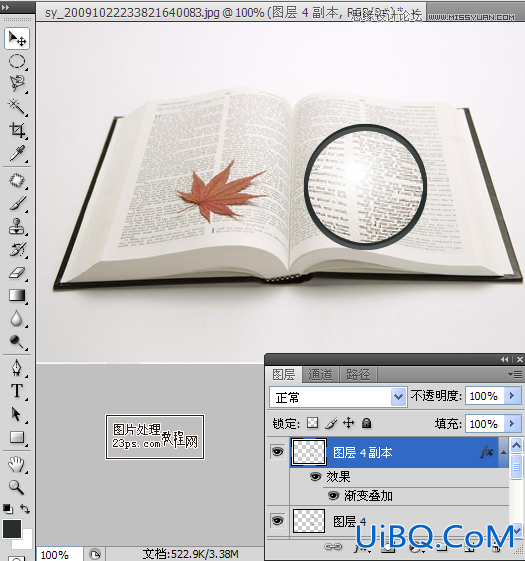Select the Zoom tool

[17, 487]
